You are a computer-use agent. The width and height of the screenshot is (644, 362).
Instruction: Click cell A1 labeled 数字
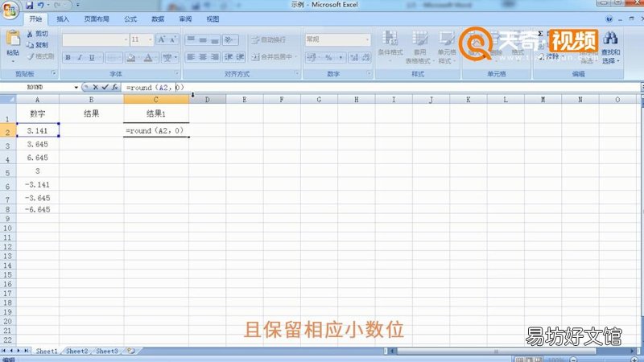[37, 113]
